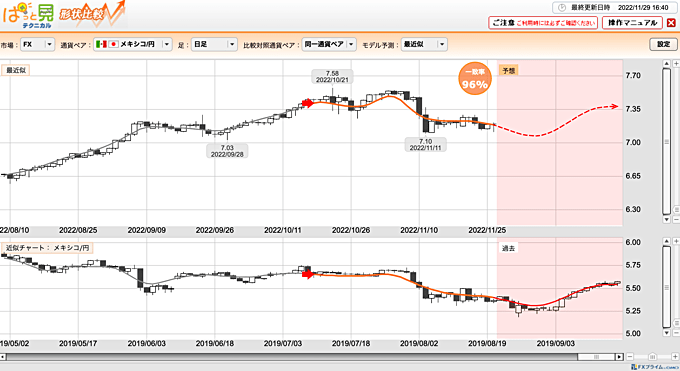Click the upper chart scroll-down arrow
Image resolution: width=680 pixels, height=371 pixels.
click(667, 220)
